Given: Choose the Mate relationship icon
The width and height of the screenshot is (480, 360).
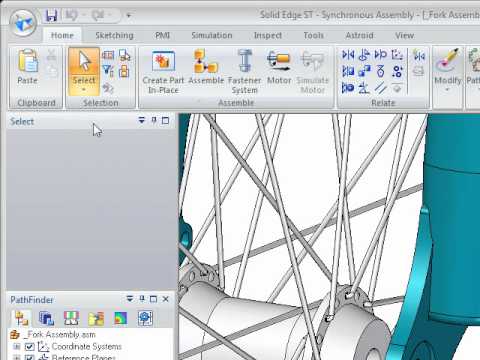Looking at the screenshot, I should 348,55.
